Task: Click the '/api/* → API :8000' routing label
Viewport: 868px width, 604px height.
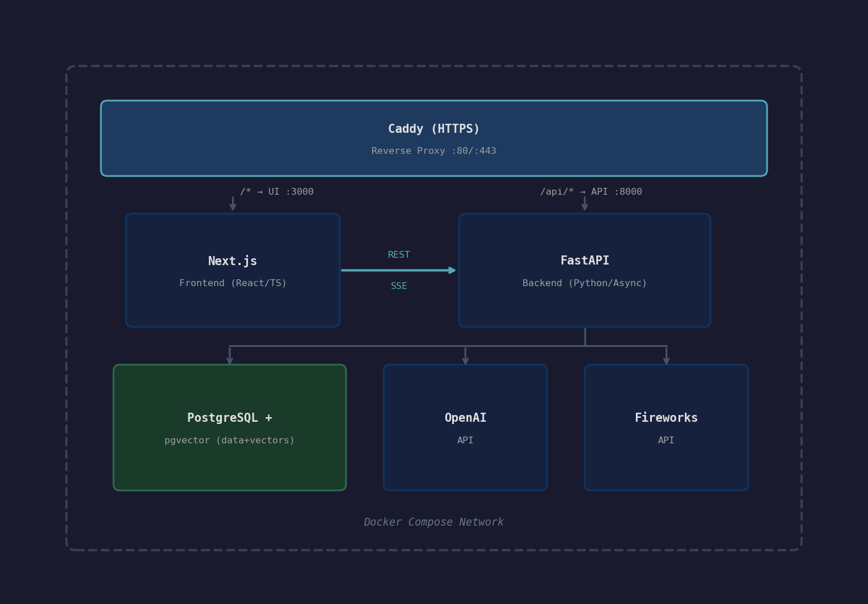Action: click(x=591, y=191)
